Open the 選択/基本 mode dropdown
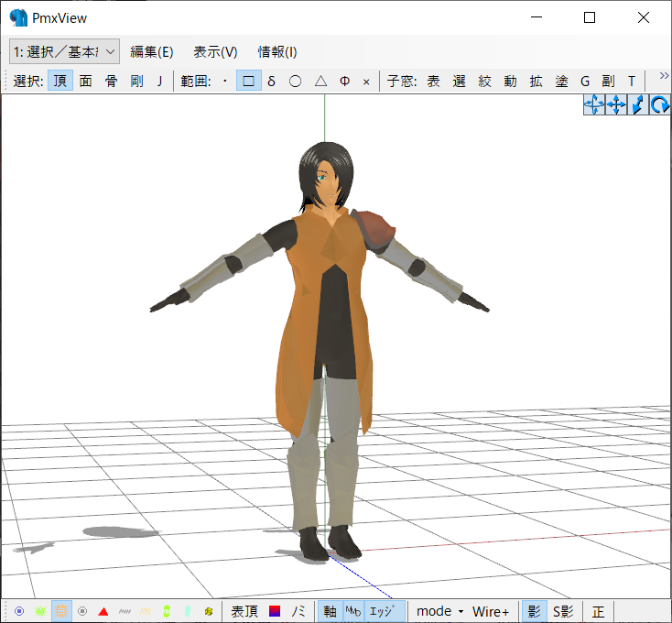The image size is (672, 623). tap(64, 51)
